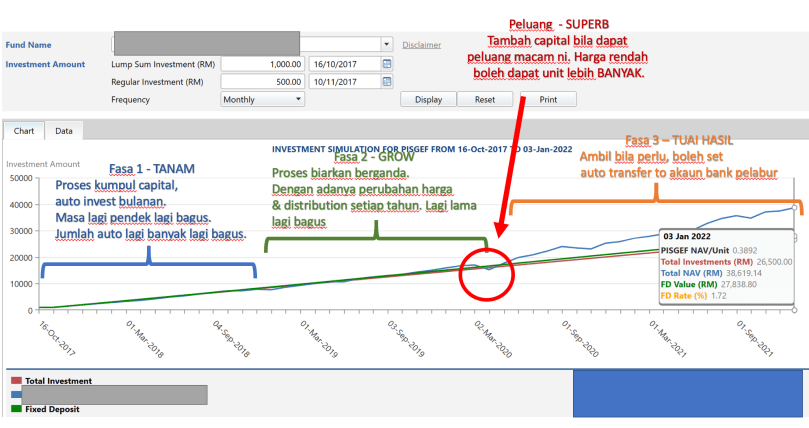Click the Reset button

[485, 99]
